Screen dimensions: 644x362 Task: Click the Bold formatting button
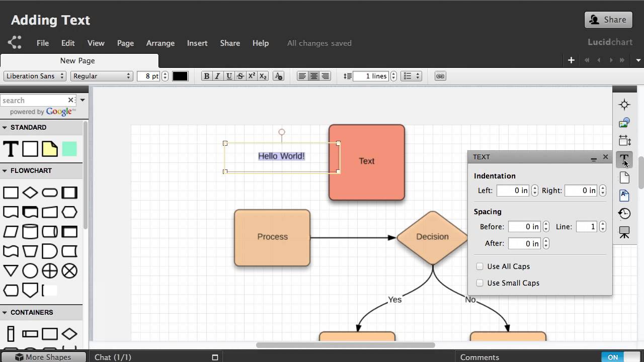pyautogui.click(x=206, y=76)
